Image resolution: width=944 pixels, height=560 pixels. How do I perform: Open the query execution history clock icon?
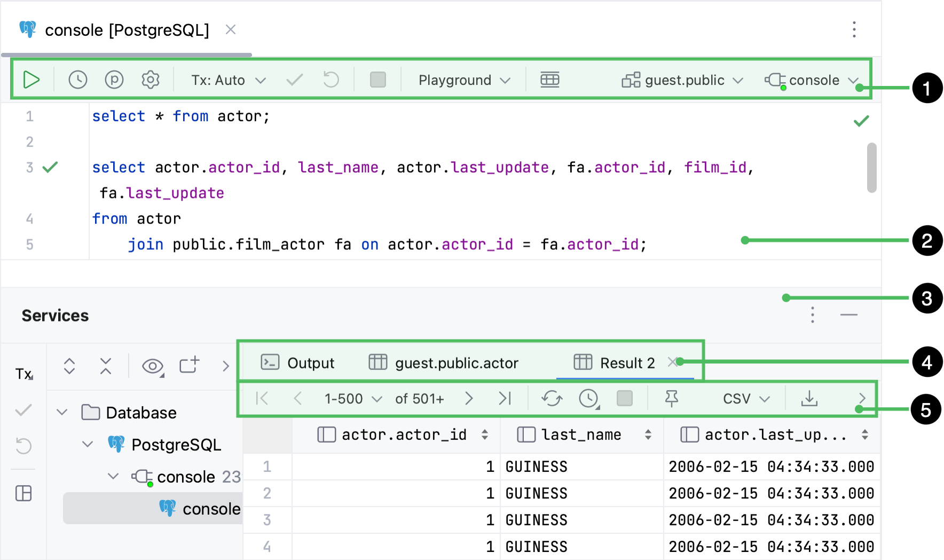[x=77, y=80]
